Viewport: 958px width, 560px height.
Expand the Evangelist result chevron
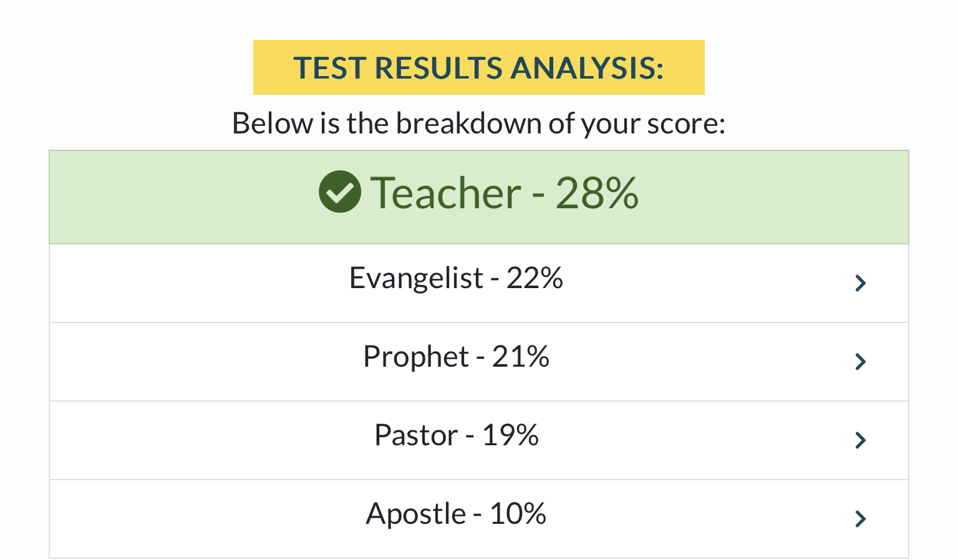point(861,283)
